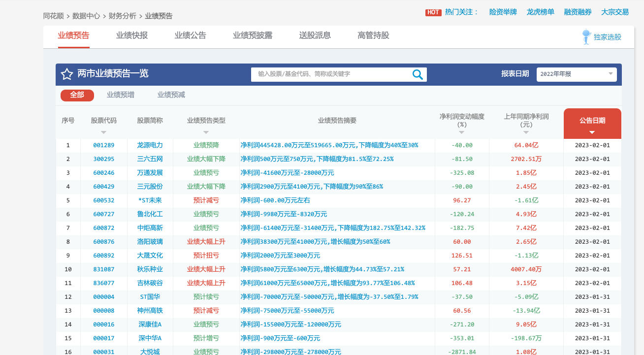This screenshot has height=355, width=644.
Task: Open stock code 000017
Action: pos(103,338)
